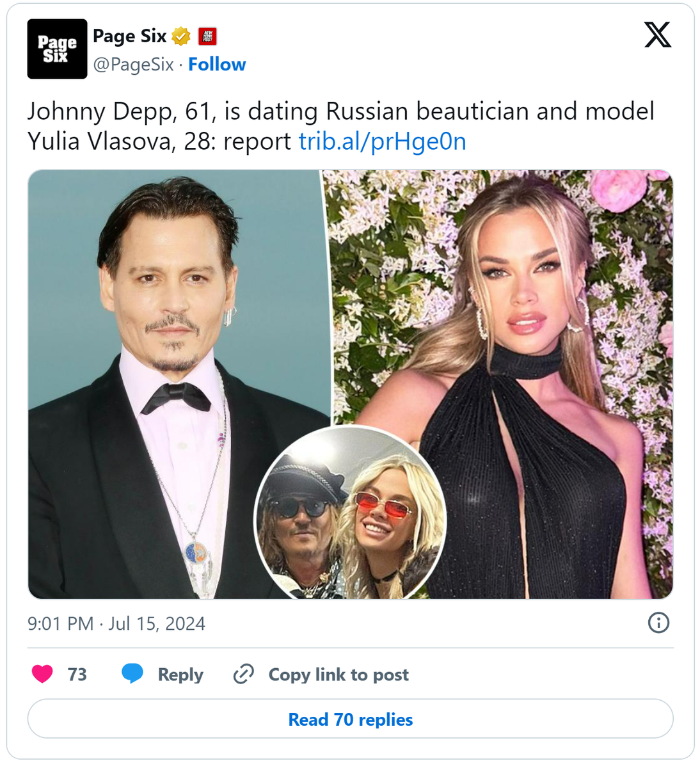This screenshot has width=700, height=768.
Task: Click Follow to follow @PageSix
Action: (x=217, y=64)
